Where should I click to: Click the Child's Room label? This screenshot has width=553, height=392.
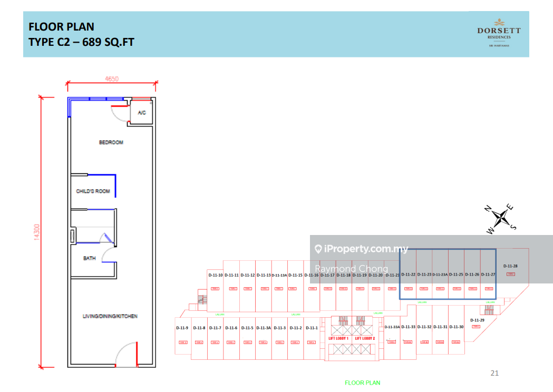pos(93,191)
